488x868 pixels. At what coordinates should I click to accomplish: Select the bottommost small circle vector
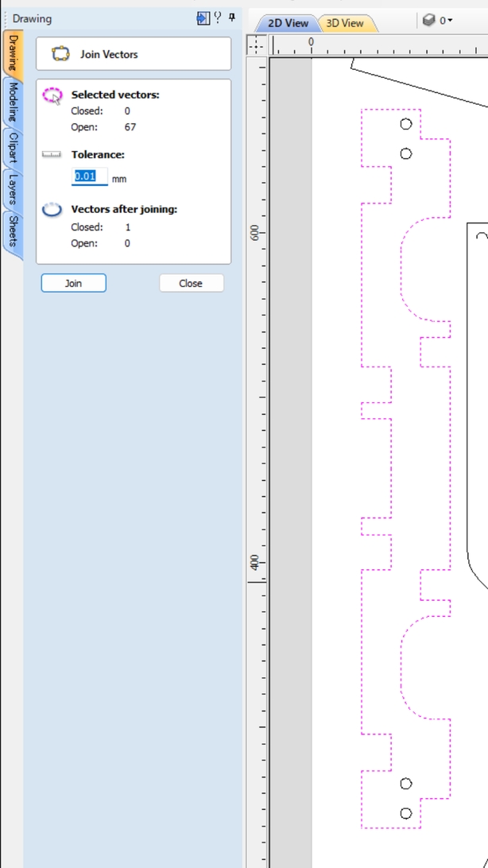coord(405,813)
